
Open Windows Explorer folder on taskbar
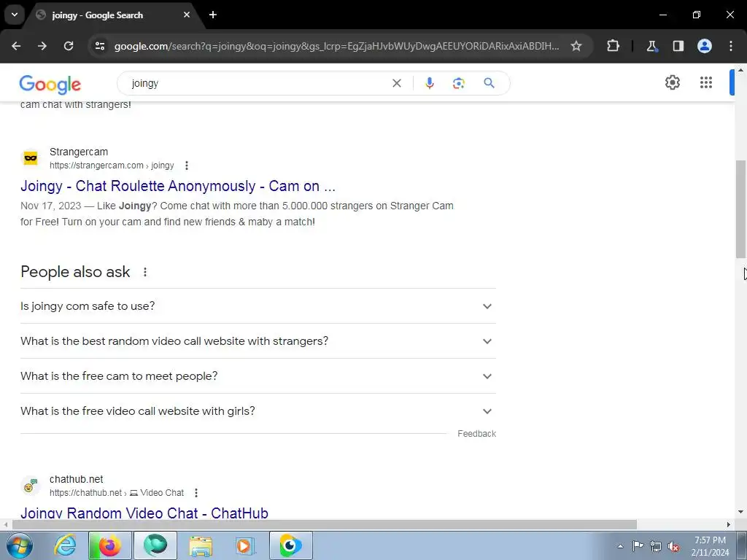click(x=201, y=545)
